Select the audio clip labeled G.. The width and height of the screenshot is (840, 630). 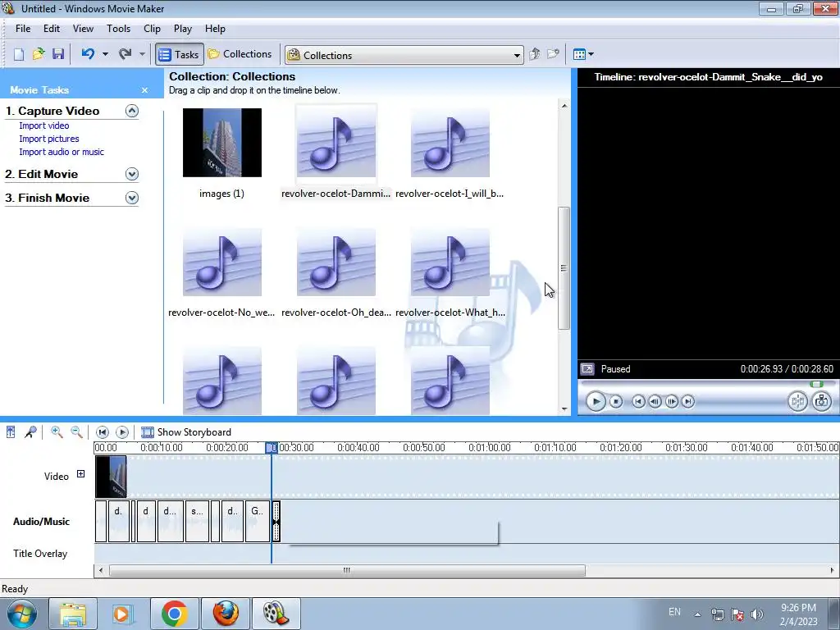coord(257,521)
